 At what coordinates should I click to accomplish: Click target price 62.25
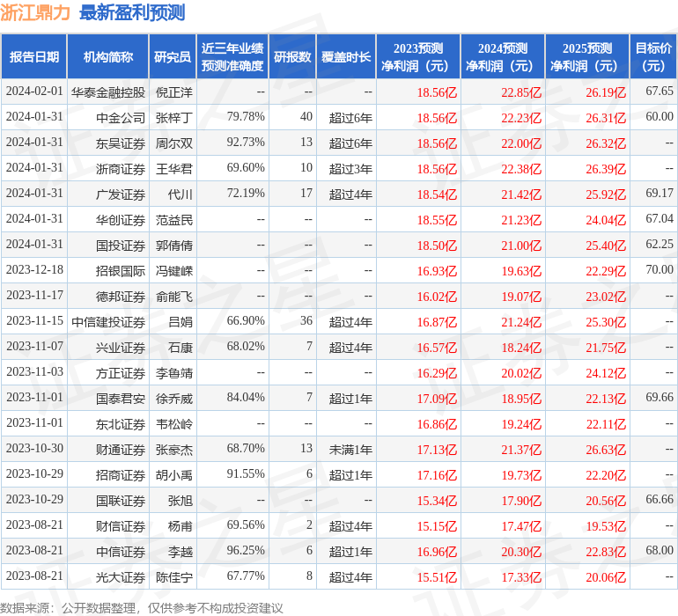point(659,245)
